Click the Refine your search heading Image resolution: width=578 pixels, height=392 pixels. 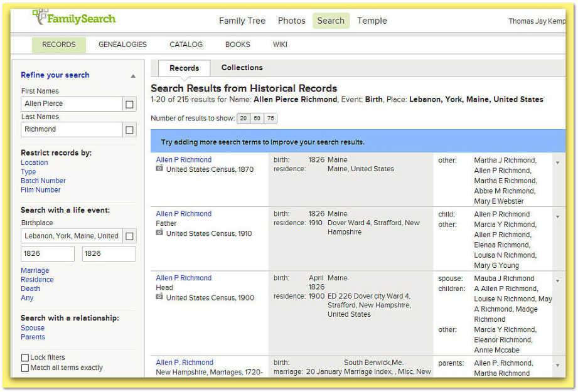(x=55, y=75)
